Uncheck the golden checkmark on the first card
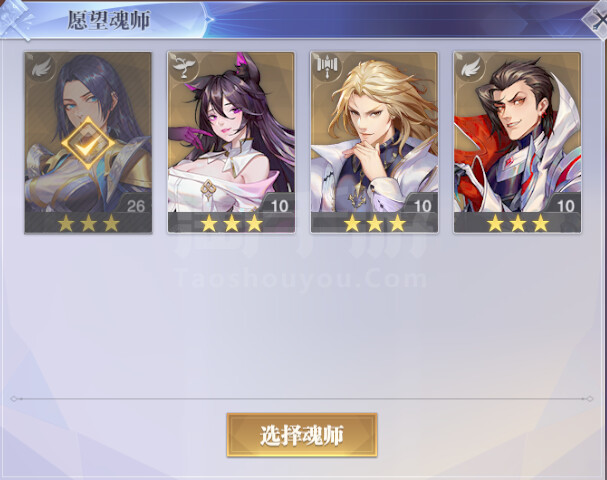This screenshot has width=607, height=480. pos(88,144)
